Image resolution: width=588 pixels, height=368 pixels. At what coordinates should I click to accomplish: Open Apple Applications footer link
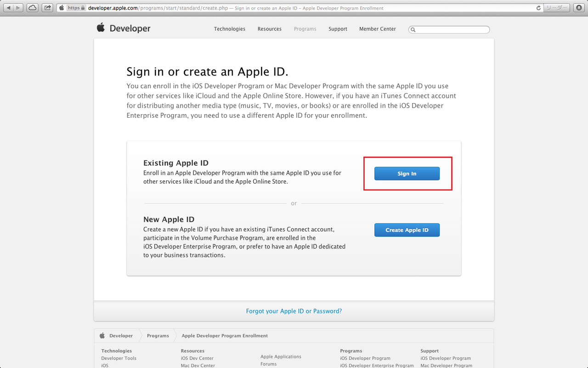281,356
